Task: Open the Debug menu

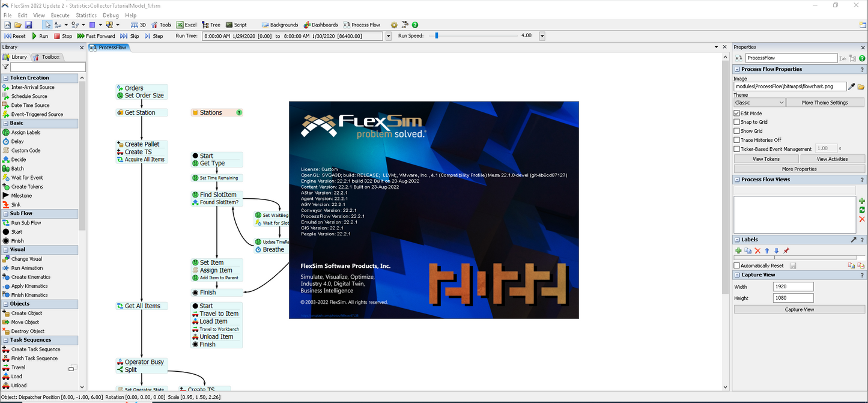Action: (x=111, y=15)
